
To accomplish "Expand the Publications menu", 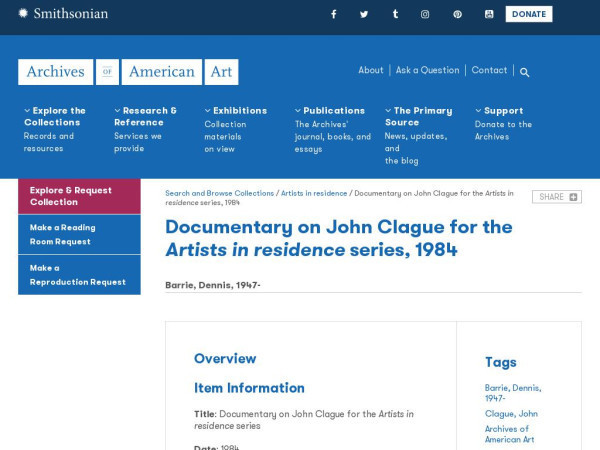I will click(330, 111).
